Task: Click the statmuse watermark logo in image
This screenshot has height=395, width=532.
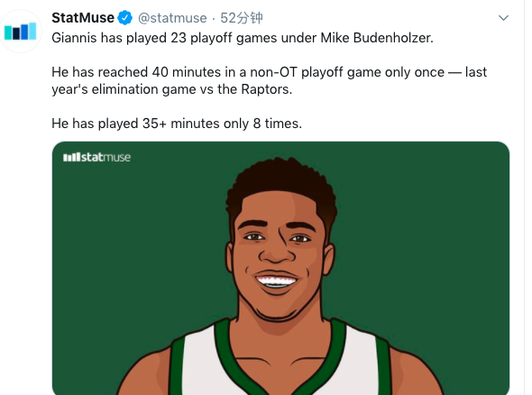Action: [96, 157]
